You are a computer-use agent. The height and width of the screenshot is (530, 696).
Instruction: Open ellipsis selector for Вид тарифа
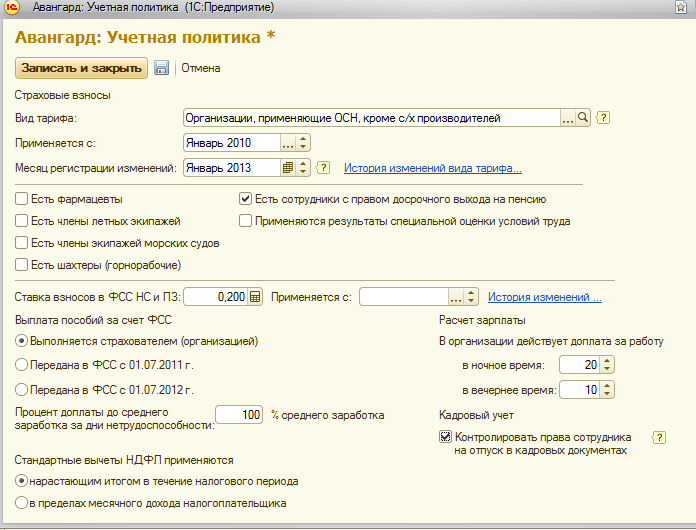pos(568,118)
